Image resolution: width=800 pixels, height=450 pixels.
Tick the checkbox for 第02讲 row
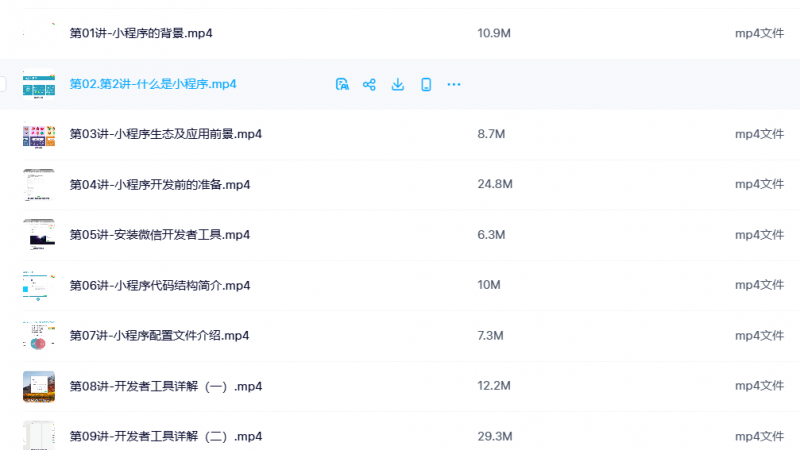[2, 84]
